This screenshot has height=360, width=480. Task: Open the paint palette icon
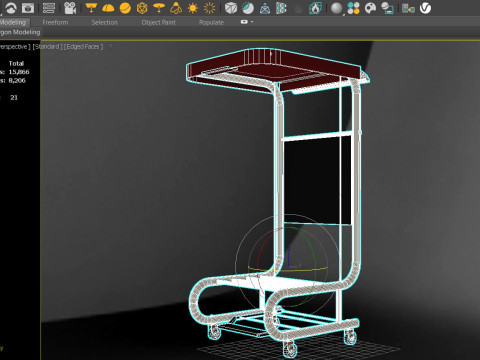pyautogui.click(x=370, y=8)
